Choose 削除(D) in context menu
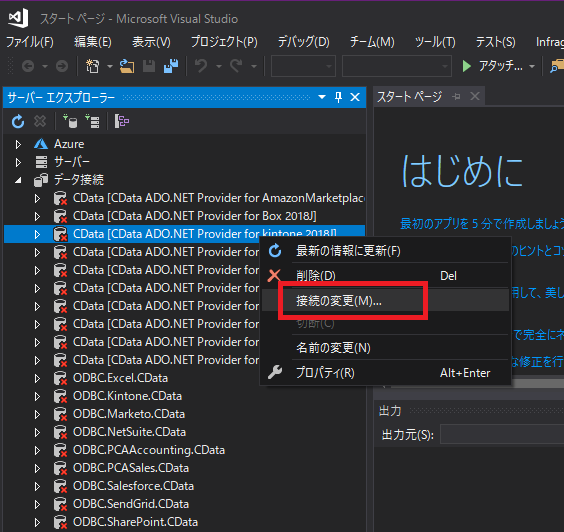This screenshot has width=564, height=532. (385, 276)
